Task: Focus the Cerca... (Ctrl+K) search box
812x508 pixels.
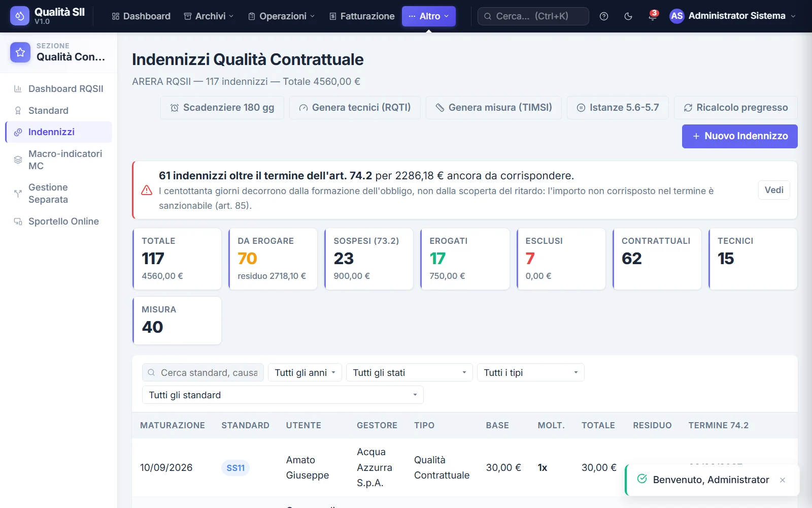Action: coord(533,16)
